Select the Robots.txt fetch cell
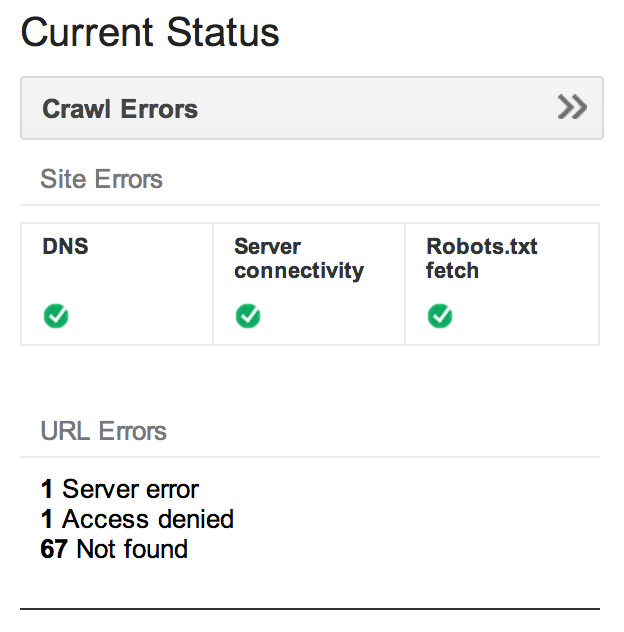 pos(502,284)
